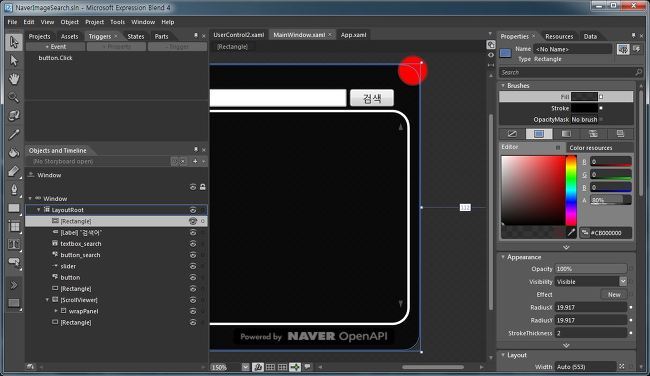Expand the wrapPanel tree node
Screen dimensions: 650x376
pyautogui.click(x=56, y=311)
